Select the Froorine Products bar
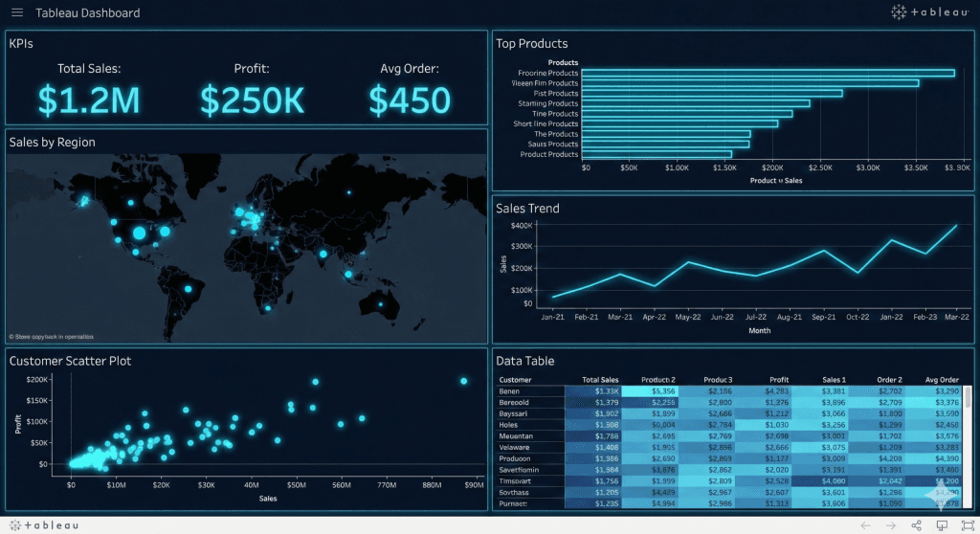 (x=768, y=73)
